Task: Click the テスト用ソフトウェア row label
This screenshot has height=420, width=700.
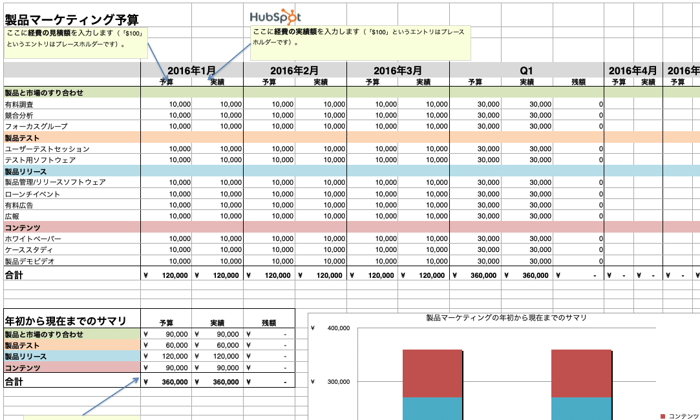Action: pos(40,160)
